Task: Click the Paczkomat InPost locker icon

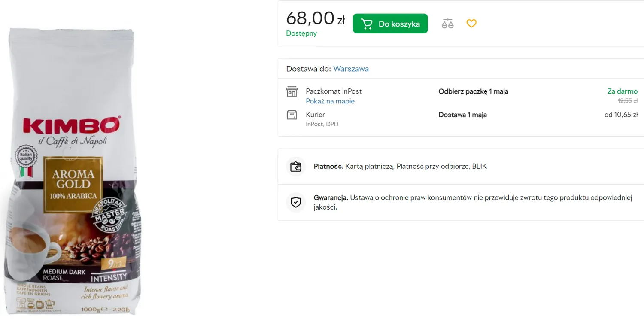Action: [292, 91]
